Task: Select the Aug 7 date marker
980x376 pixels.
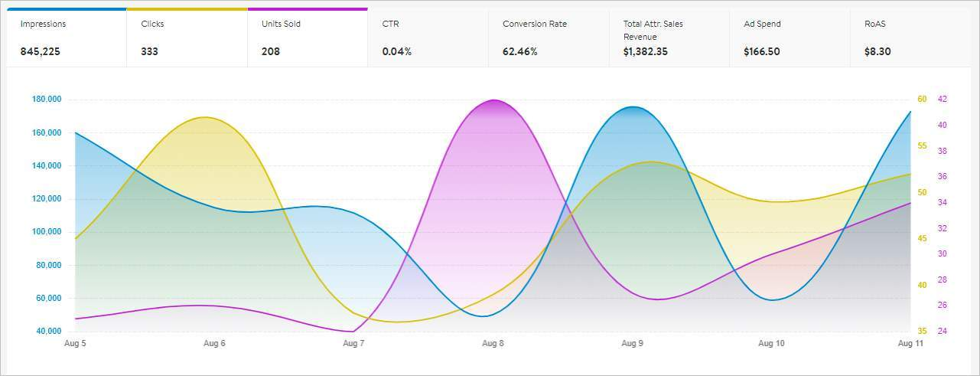Action: click(x=353, y=344)
